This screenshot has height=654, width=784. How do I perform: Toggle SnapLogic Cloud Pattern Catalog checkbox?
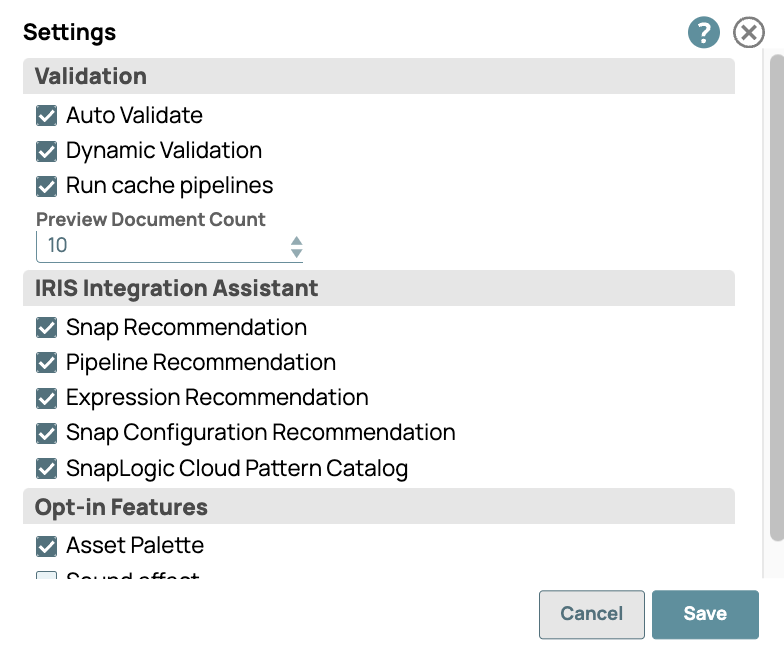click(46, 468)
